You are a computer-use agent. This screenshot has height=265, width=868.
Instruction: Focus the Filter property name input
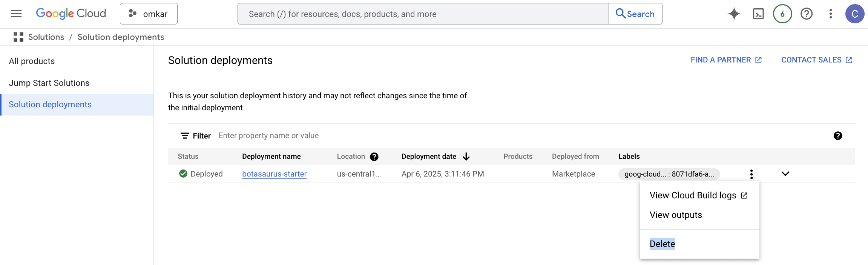(339, 136)
